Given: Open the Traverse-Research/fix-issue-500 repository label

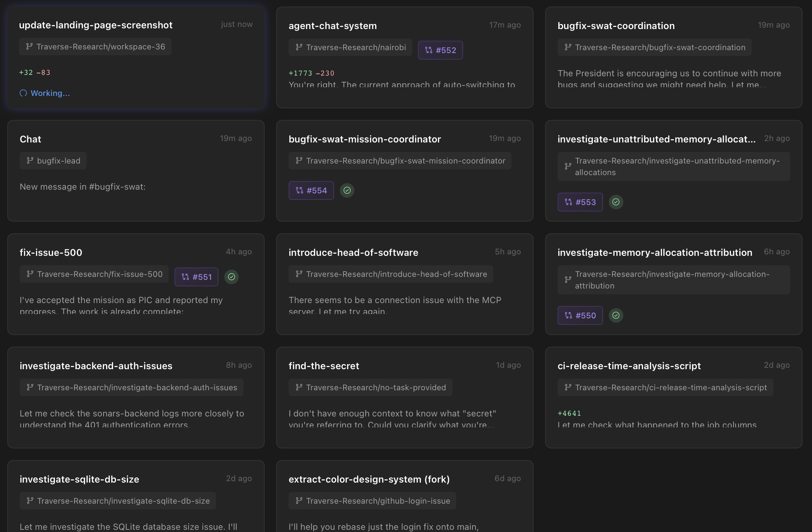Looking at the screenshot, I should click(x=94, y=274).
